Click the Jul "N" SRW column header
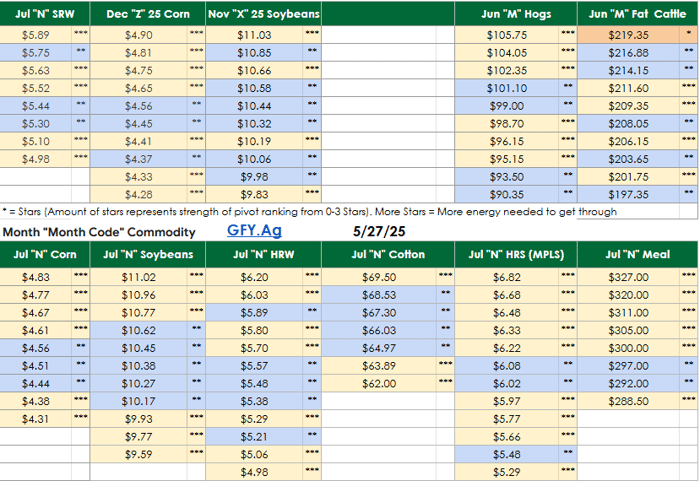Image resolution: width=700 pixels, height=481 pixels. [44, 14]
